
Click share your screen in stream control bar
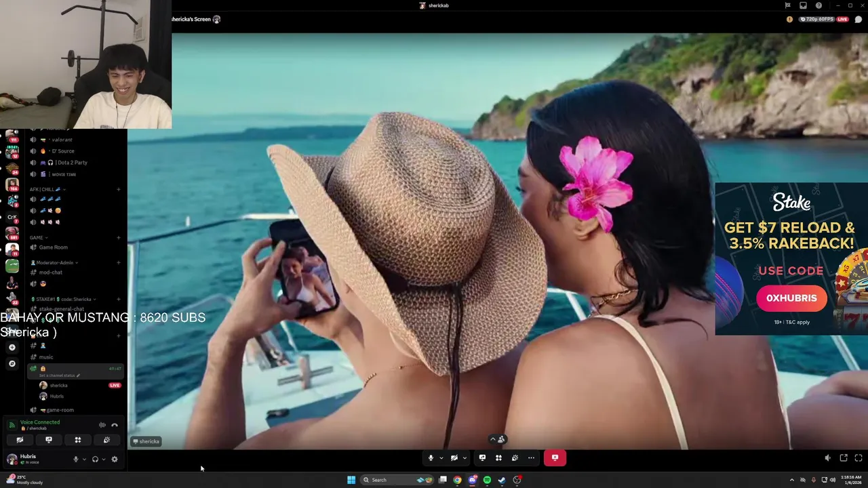click(x=482, y=457)
